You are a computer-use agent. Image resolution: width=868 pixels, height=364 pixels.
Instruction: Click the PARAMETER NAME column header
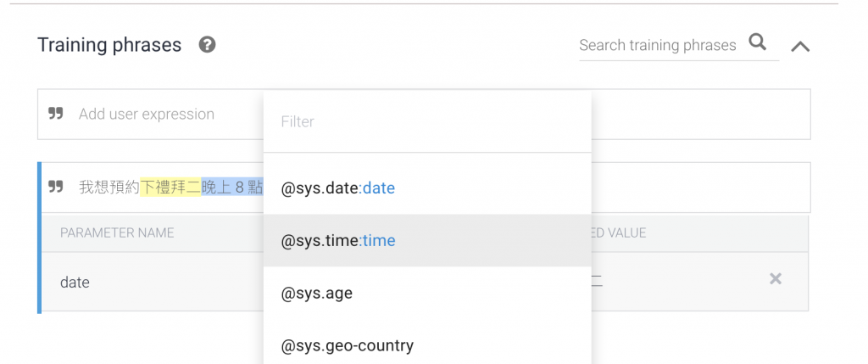117,232
